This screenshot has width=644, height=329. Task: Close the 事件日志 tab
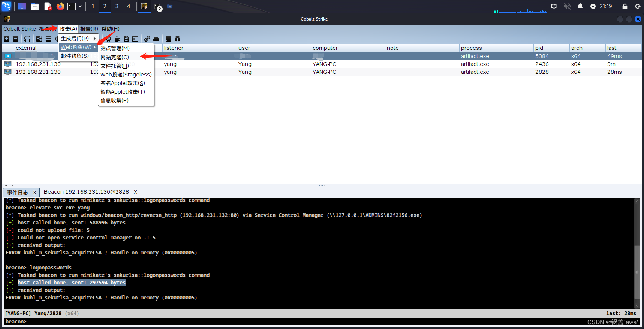[x=34, y=193]
